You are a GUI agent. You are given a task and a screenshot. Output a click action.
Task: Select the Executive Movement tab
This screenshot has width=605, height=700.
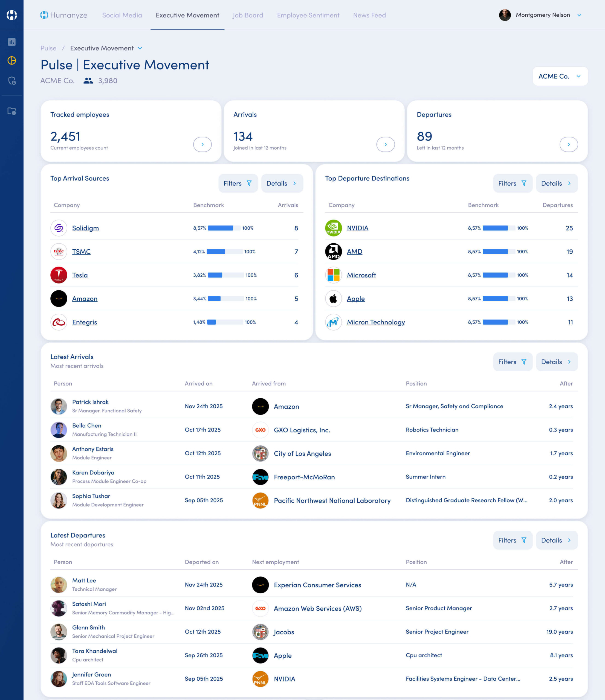tap(188, 15)
